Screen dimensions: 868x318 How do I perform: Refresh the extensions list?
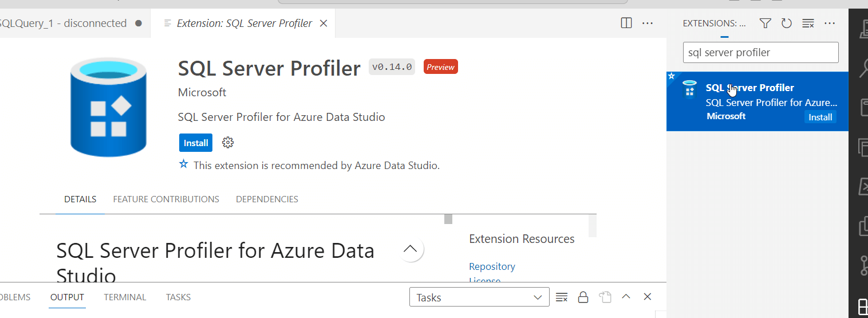[787, 23]
